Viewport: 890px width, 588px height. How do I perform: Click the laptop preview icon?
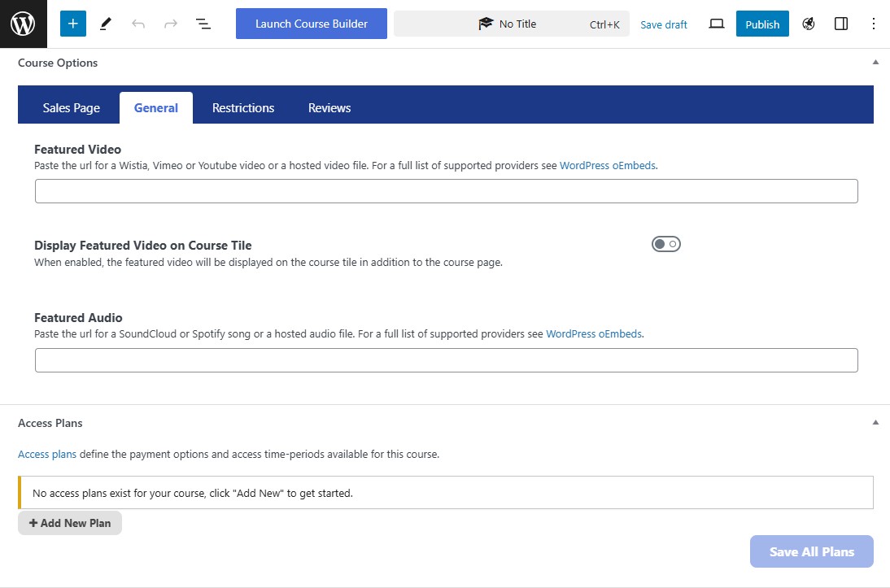716,24
